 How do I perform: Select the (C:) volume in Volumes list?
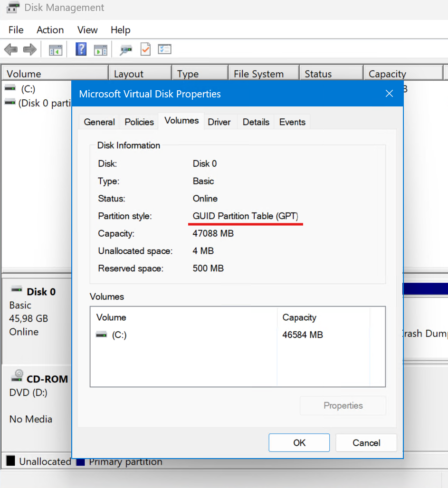[x=119, y=335]
